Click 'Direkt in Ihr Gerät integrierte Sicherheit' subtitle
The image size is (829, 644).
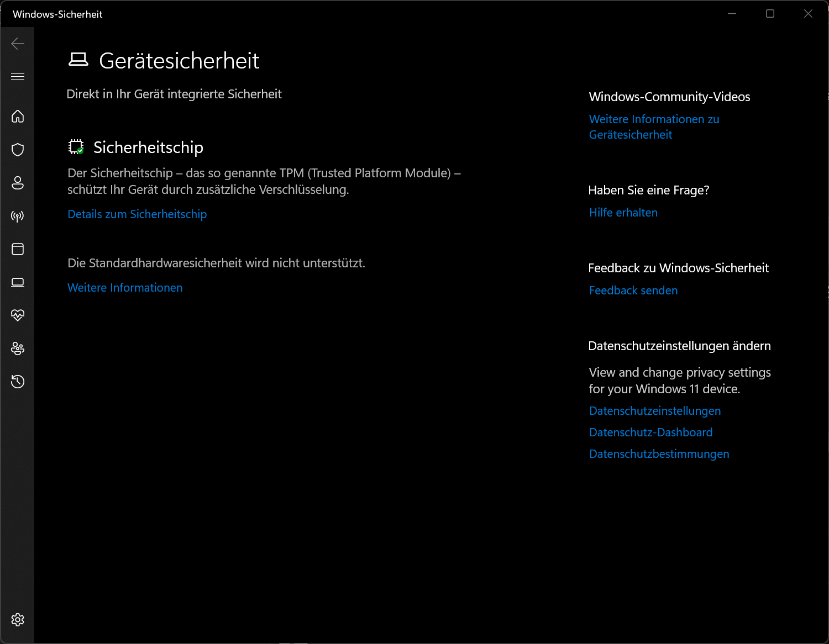pos(174,94)
